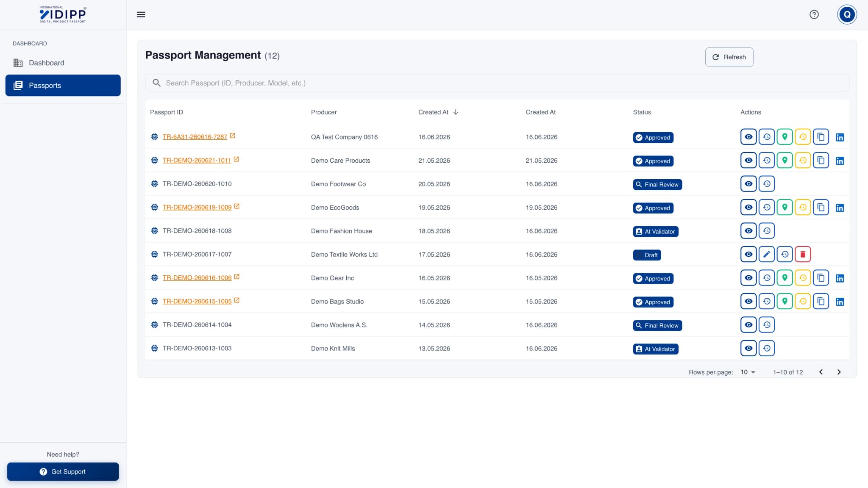The image size is (868, 488).
Task: Share Demo Care Products passport on LinkedIn
Action: (840, 161)
